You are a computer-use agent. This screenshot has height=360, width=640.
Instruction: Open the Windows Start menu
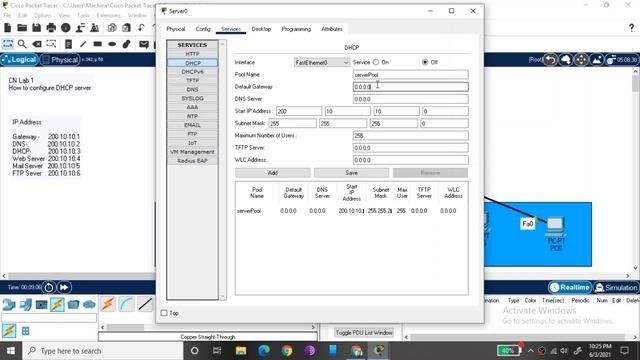[x=11, y=351]
